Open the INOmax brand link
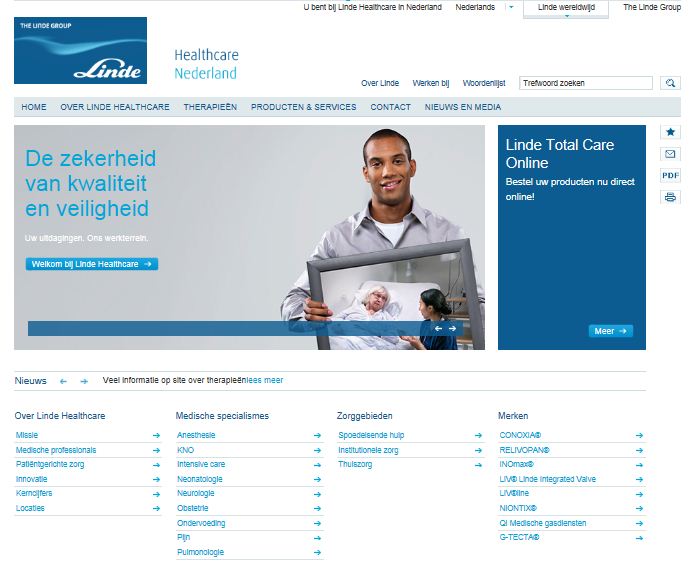The height and width of the screenshot is (575, 692). (x=516, y=464)
